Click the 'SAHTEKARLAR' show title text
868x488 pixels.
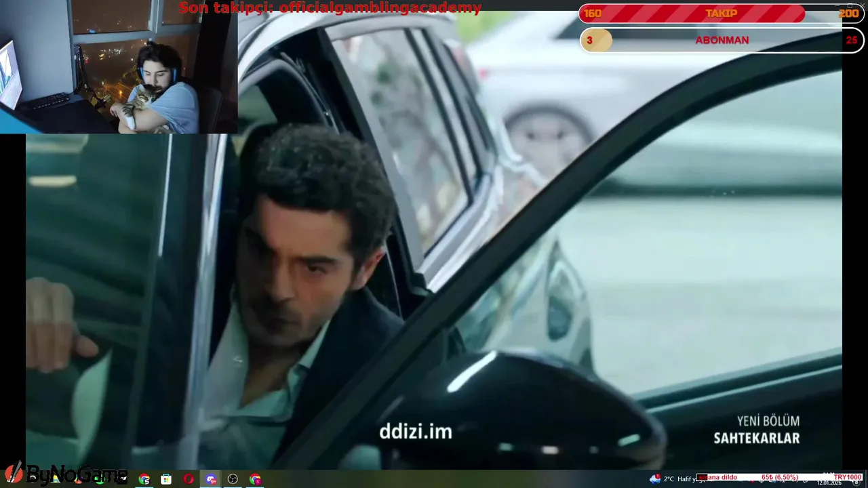pyautogui.click(x=757, y=439)
